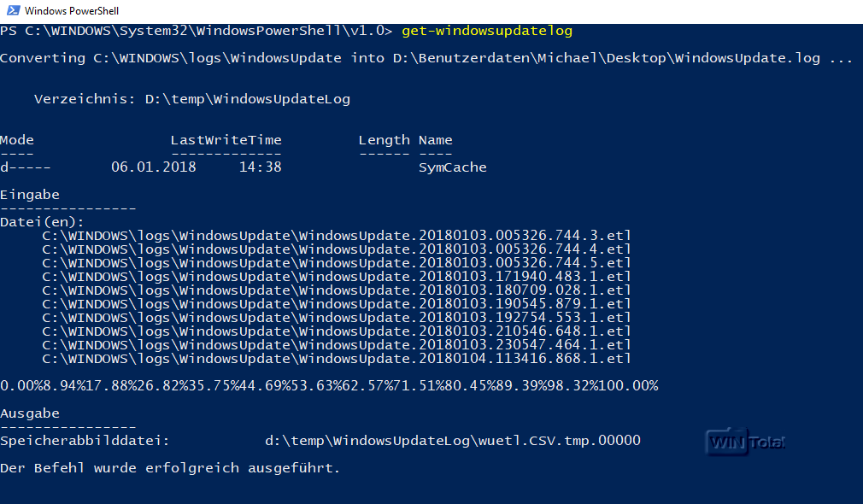Click the Length column header

coord(384,140)
